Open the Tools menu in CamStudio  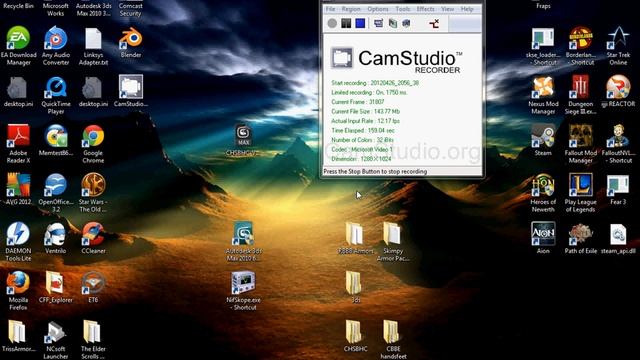[402, 9]
